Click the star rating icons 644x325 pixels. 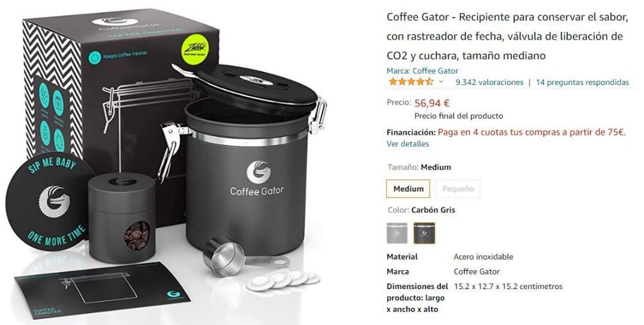pyautogui.click(x=411, y=82)
